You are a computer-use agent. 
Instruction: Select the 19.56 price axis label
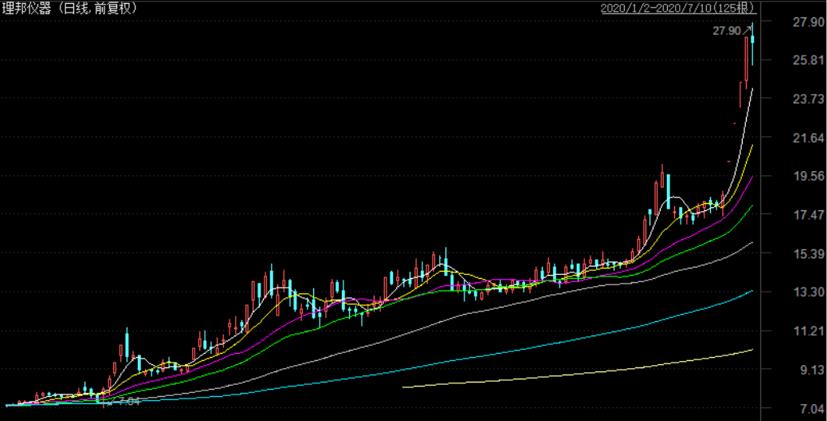(x=808, y=176)
